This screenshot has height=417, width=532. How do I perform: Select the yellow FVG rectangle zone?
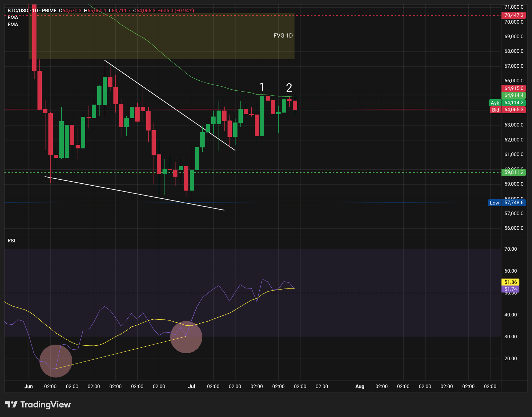162,36
